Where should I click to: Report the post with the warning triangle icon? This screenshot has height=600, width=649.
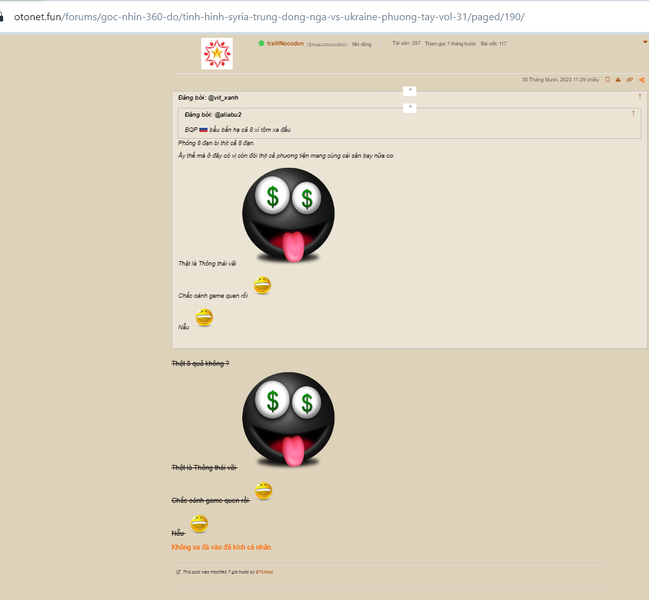tap(618, 79)
